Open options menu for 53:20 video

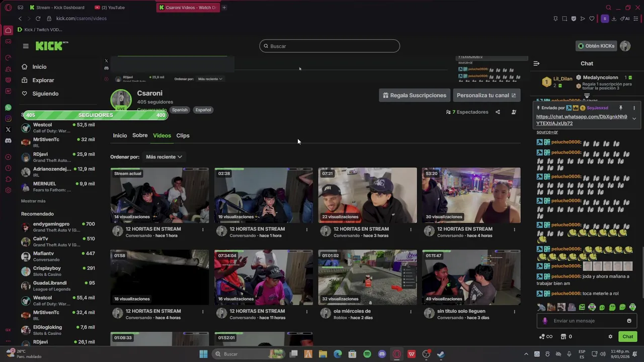click(x=514, y=229)
